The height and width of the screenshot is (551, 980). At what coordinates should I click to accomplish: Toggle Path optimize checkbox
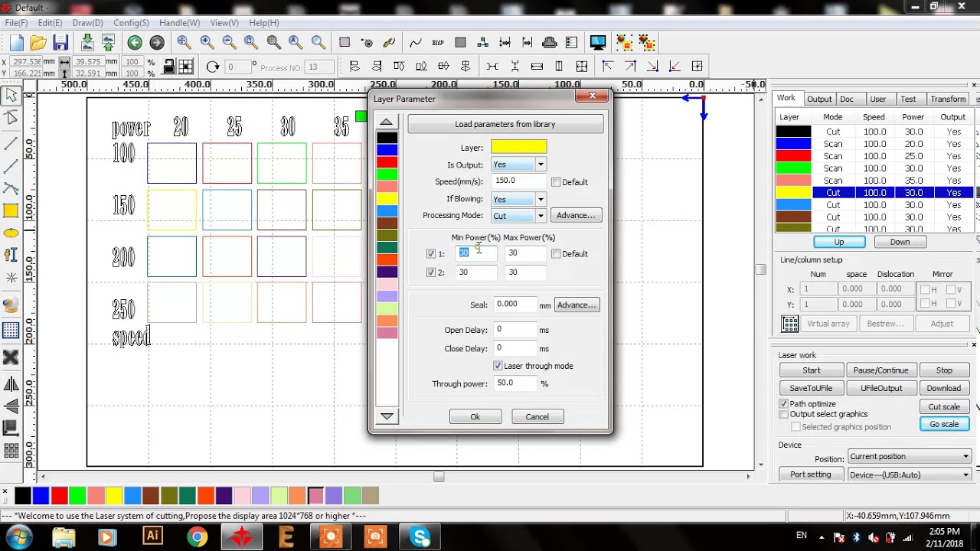tap(783, 403)
